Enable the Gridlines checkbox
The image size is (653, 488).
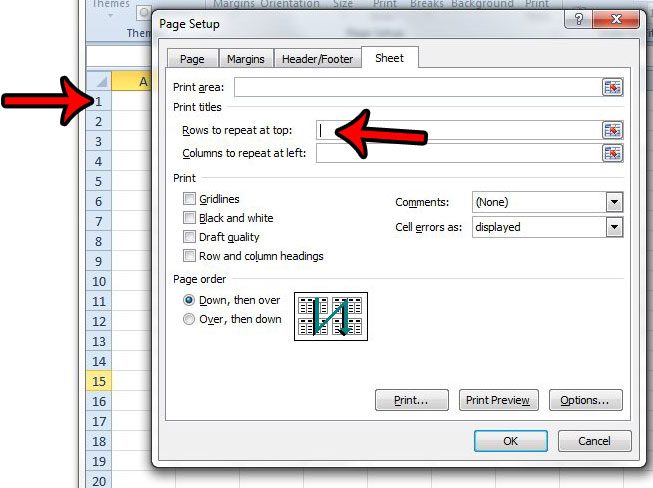(x=189, y=199)
